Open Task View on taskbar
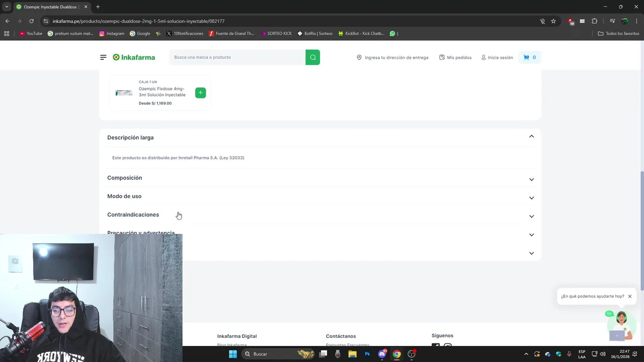The height and width of the screenshot is (362, 644). [x=324, y=354]
